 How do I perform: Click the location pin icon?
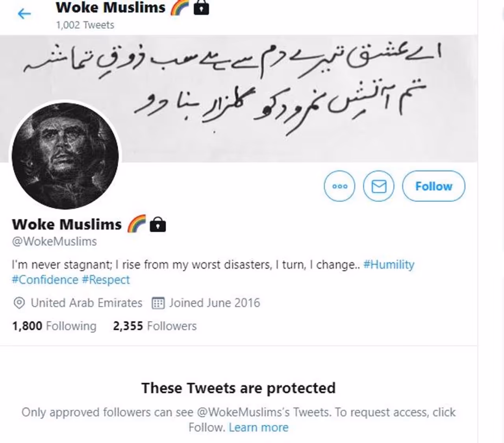pos(19,303)
